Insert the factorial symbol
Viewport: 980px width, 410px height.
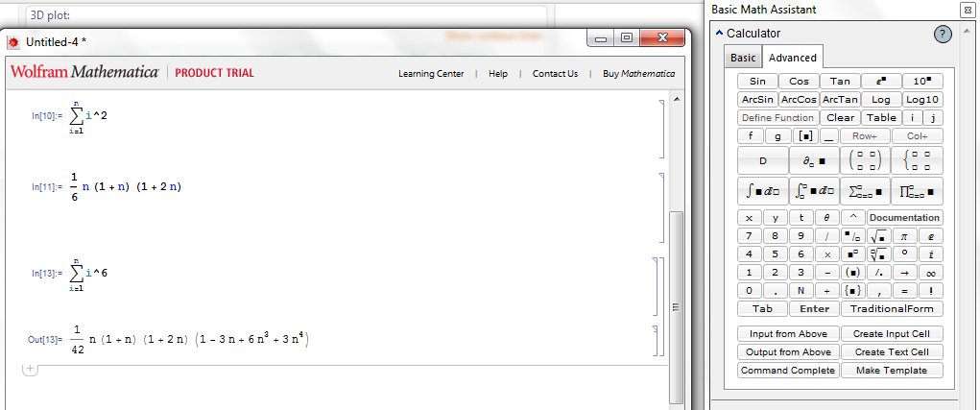click(x=931, y=291)
